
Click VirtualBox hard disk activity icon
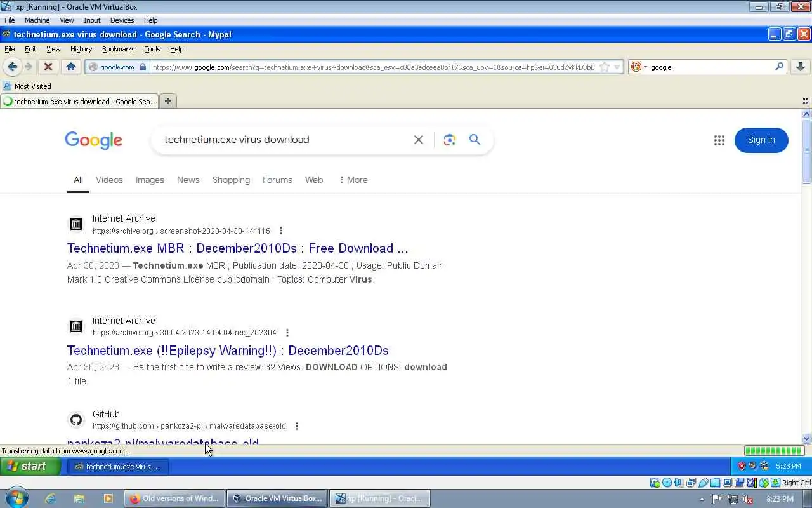tap(655, 483)
